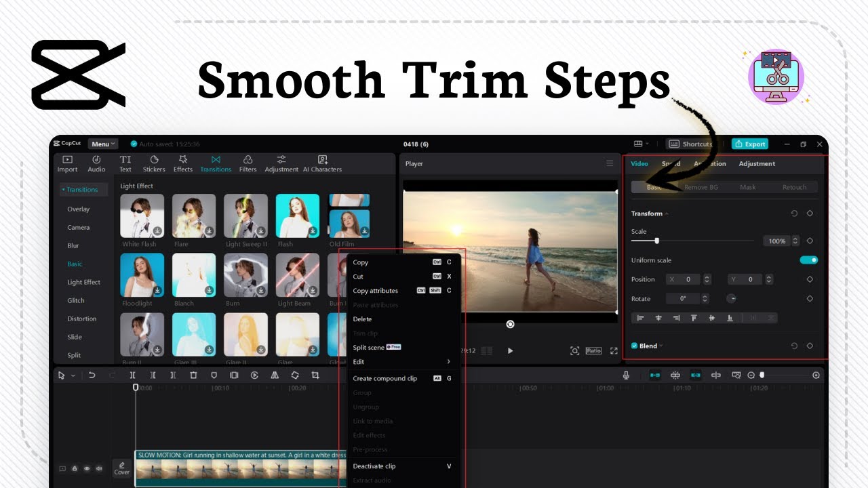
Task: Click the undo arrow in timeline toolbar
Action: (92, 375)
